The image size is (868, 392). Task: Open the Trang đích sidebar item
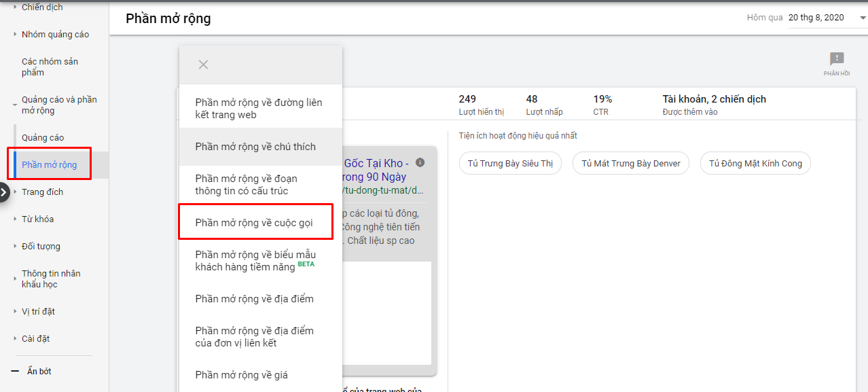pos(42,192)
